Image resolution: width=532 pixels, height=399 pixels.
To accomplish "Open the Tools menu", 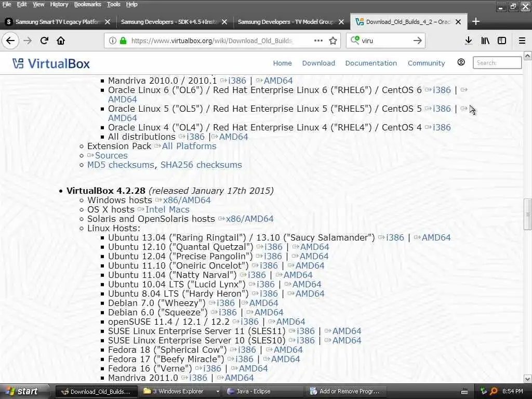I will click(x=114, y=4).
